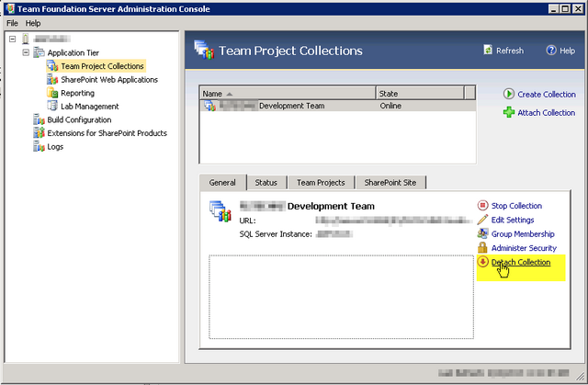Screen dimensions: 588x385
Task: Select Extensions for SharePoint Products
Action: 107,133
